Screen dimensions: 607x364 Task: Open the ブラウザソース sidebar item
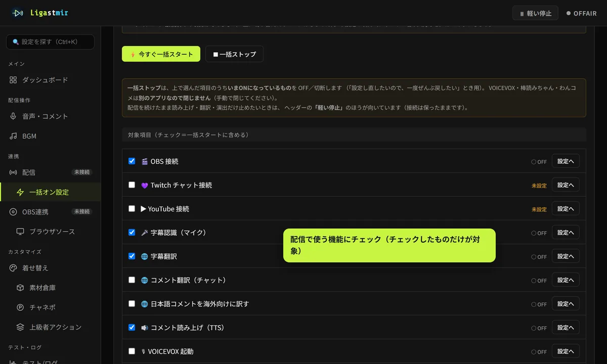tap(50, 232)
